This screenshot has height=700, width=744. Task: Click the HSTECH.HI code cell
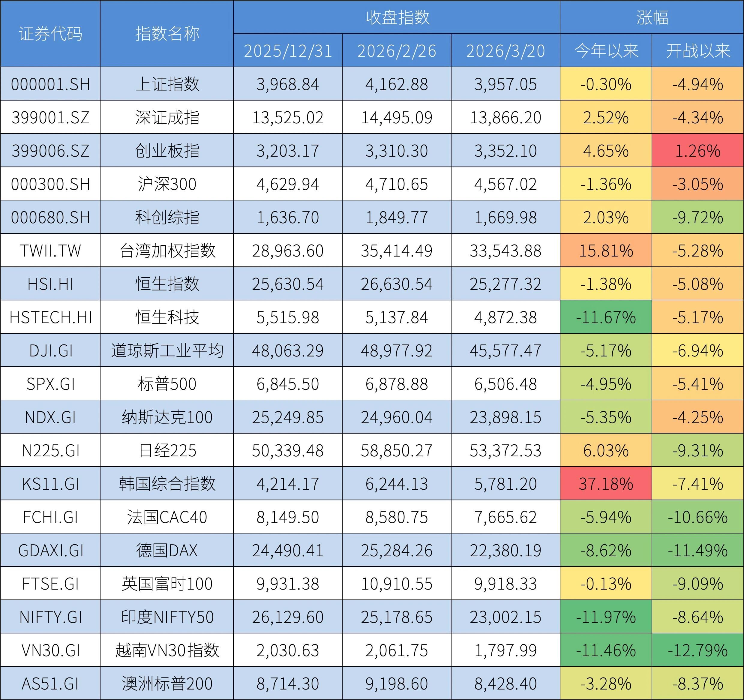(50, 317)
